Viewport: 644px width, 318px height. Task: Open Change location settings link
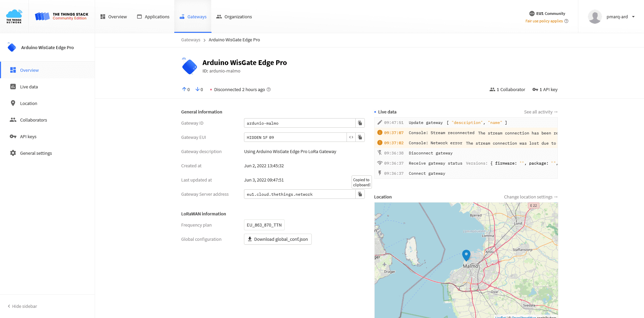tap(530, 197)
